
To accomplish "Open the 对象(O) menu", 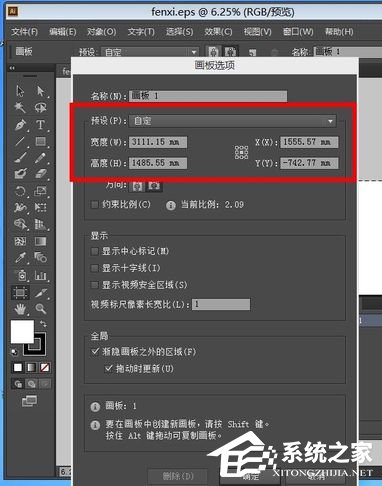I will pyautogui.click(x=101, y=32).
